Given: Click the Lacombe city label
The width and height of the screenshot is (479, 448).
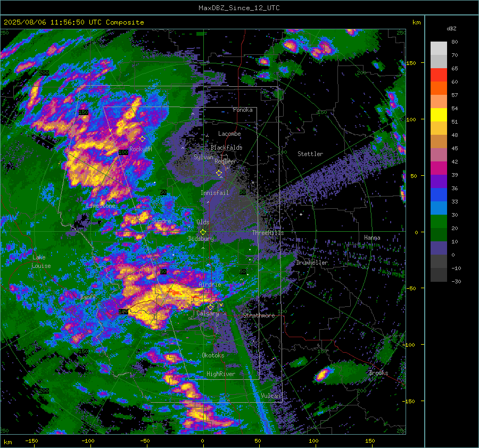Looking at the screenshot, I should [229, 134].
